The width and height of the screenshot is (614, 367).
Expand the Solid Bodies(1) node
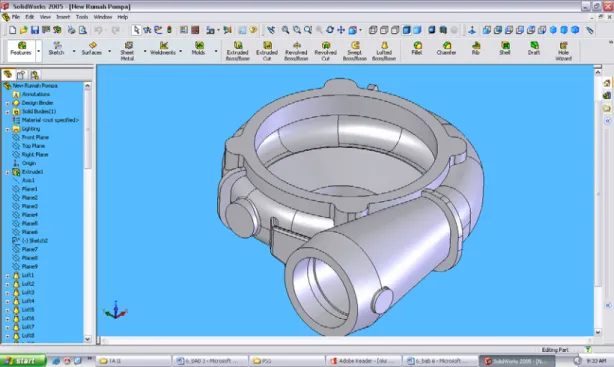pos(7,112)
